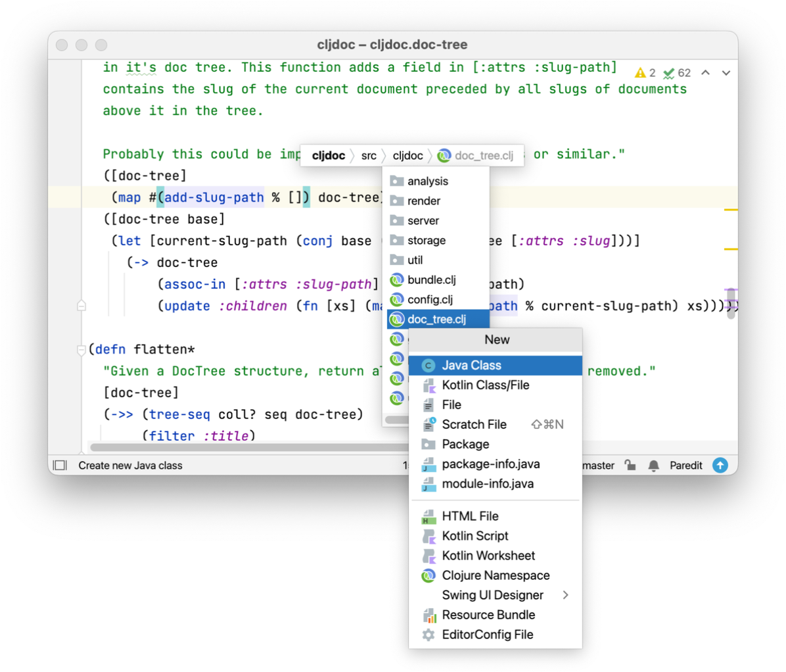Choose Kotlin Worksheet entry

[x=496, y=556]
